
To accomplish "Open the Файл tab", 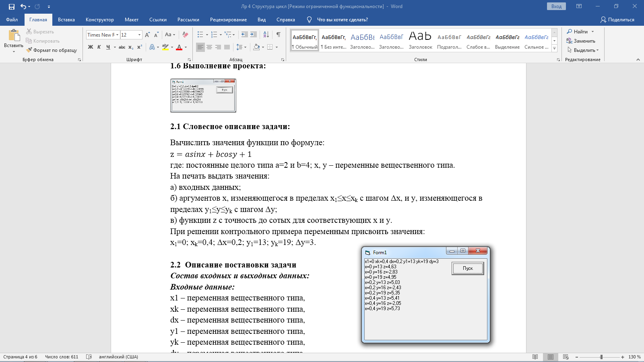I will [x=12, y=20].
